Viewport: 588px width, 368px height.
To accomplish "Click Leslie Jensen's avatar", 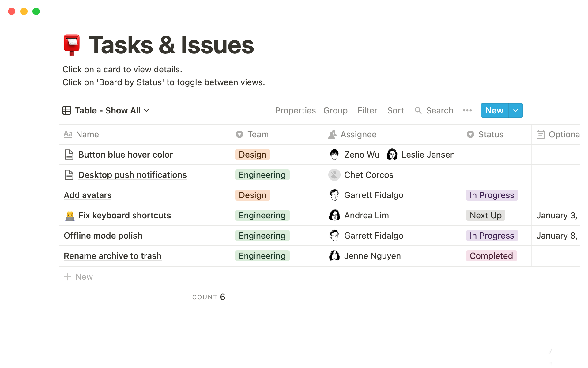I will pyautogui.click(x=392, y=155).
